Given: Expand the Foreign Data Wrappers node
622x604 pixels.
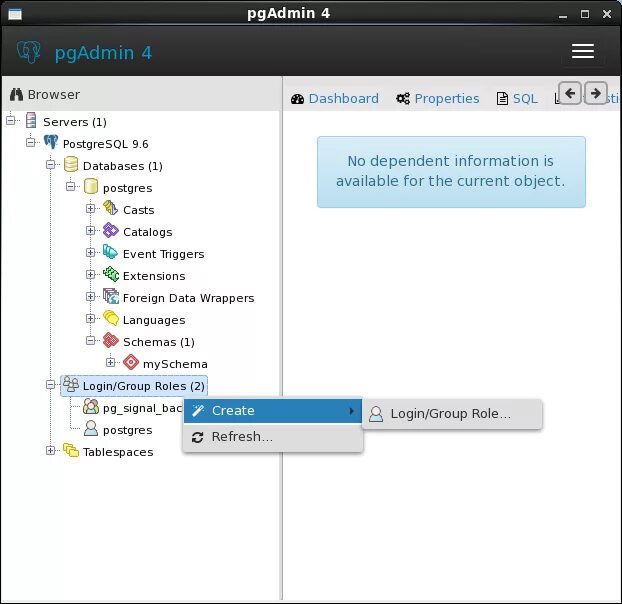Looking at the screenshot, I should [90, 296].
